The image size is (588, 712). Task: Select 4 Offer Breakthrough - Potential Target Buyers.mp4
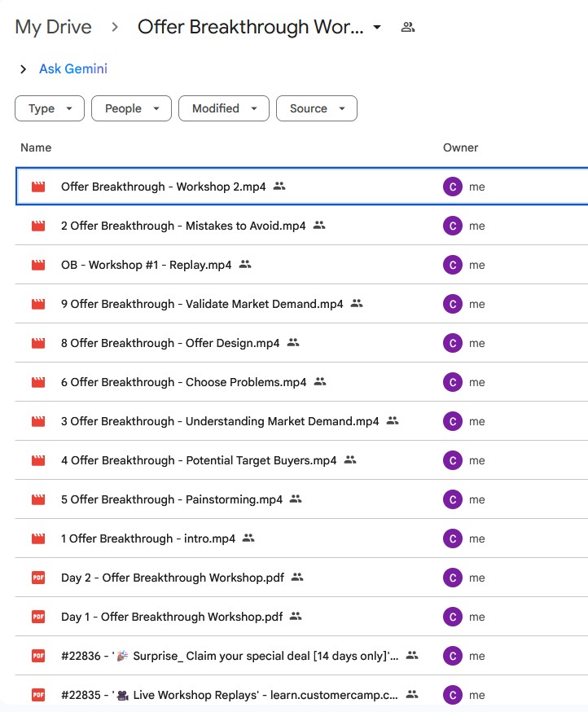[199, 460]
